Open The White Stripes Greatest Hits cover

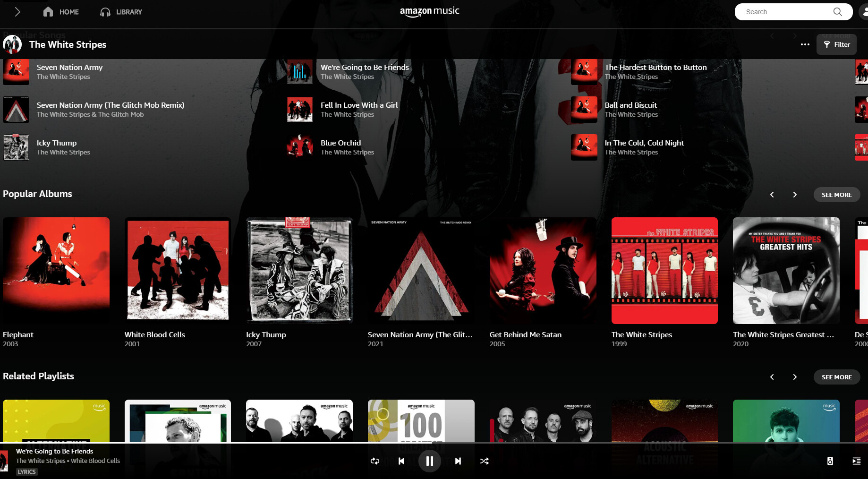pos(786,271)
